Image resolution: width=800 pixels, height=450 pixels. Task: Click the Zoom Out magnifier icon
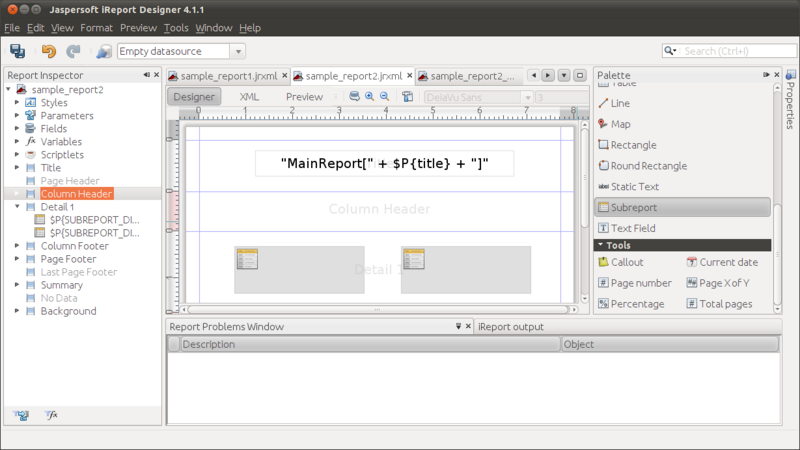point(385,96)
